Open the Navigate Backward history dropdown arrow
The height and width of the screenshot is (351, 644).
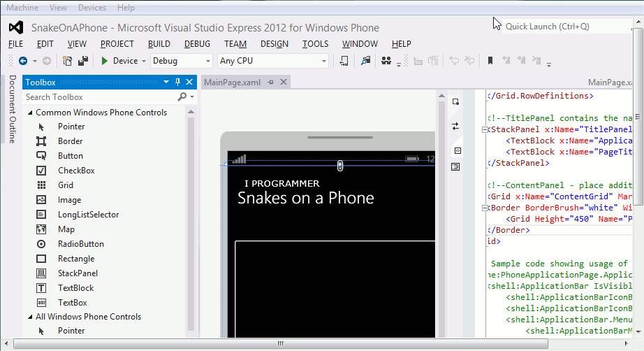pos(35,62)
